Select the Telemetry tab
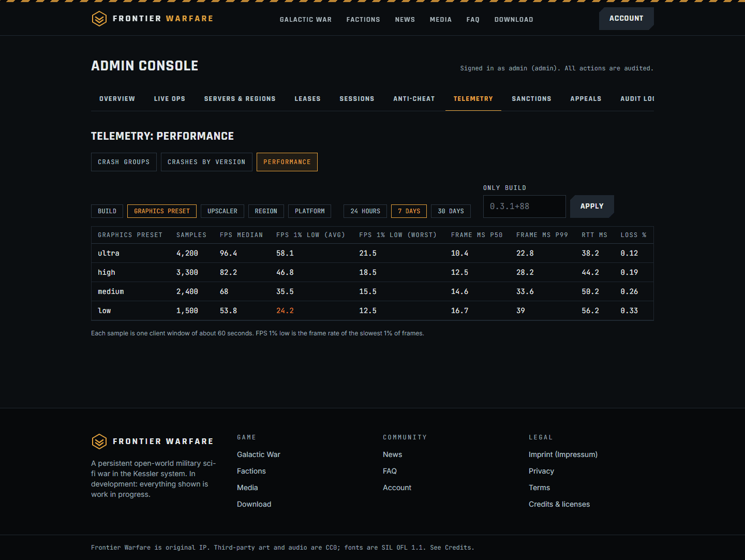 [473, 99]
